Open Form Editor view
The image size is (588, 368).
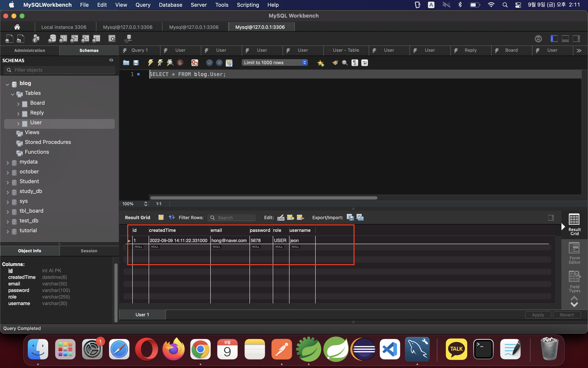(x=574, y=253)
